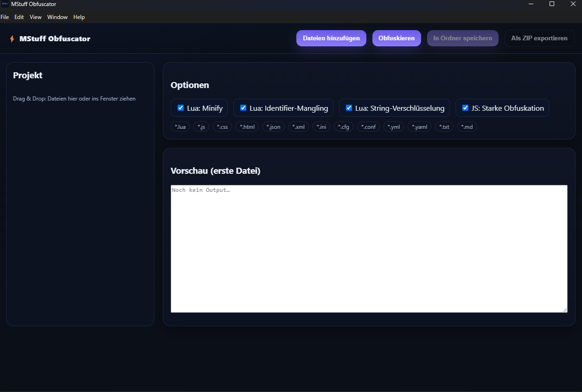Image resolution: width=582 pixels, height=392 pixels.
Task: Open the View menu
Action: 36,17
